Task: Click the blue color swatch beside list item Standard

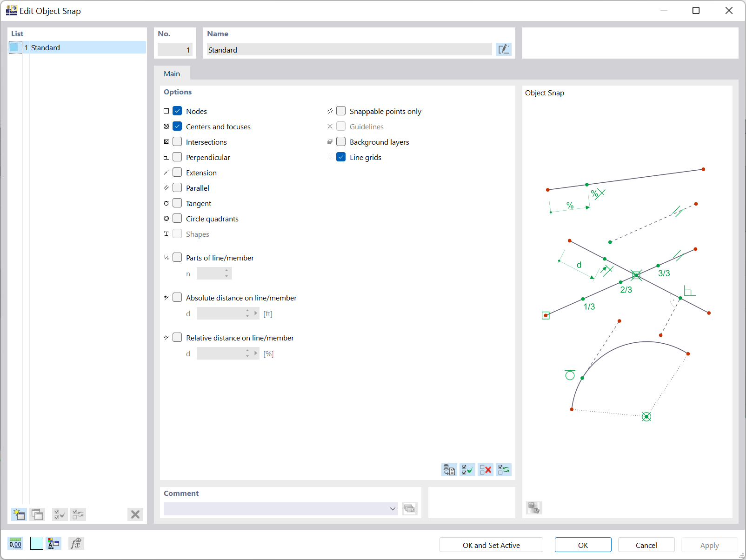Action: tap(15, 47)
